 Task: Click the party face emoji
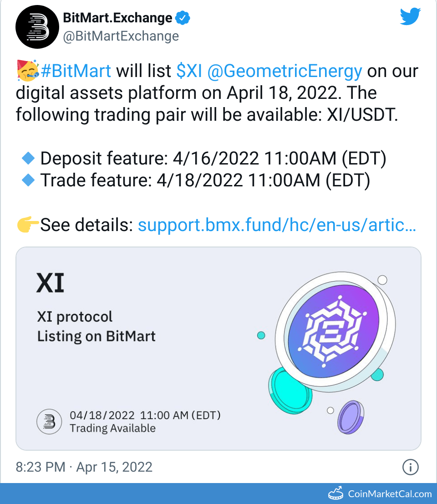click(x=27, y=72)
